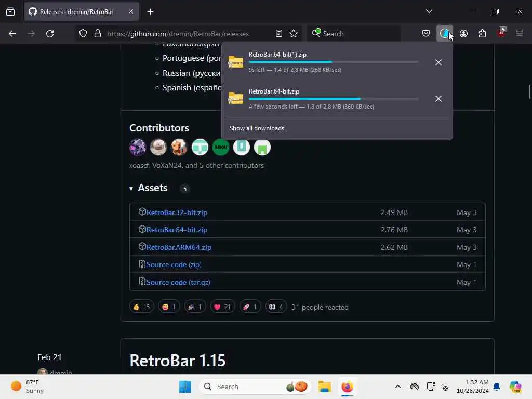Open OneDrive cloud tray icon
532x399 pixels.
(414, 387)
